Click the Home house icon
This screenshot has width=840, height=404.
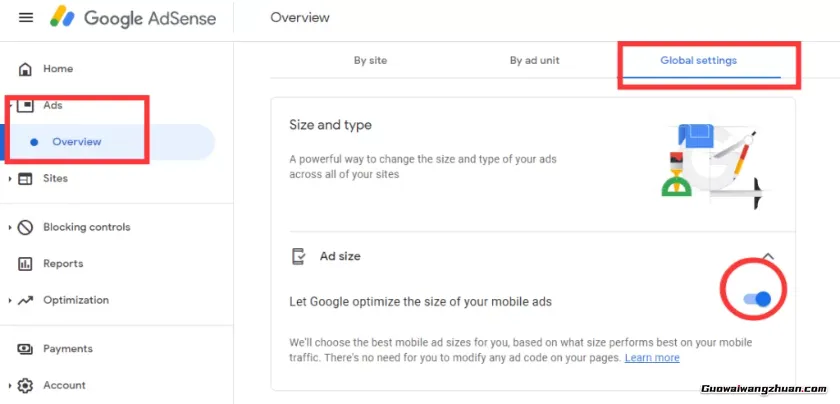(25, 69)
